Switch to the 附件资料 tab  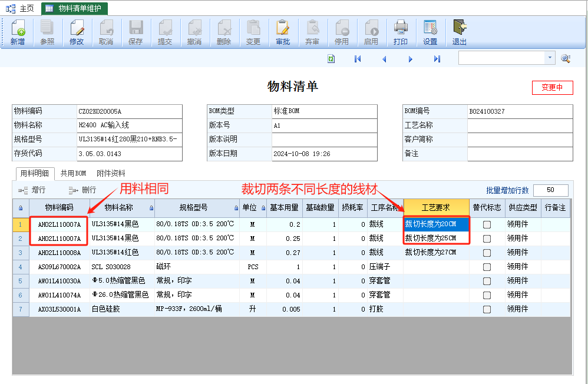111,173
